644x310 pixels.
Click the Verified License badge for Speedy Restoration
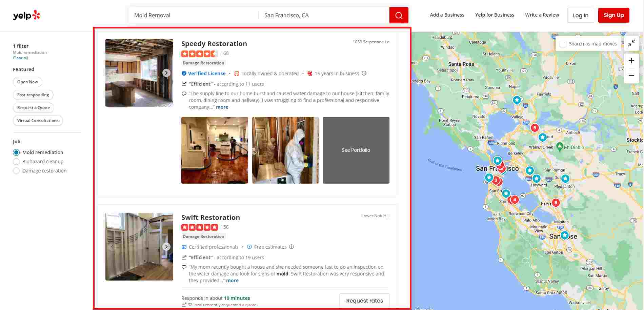(203, 73)
